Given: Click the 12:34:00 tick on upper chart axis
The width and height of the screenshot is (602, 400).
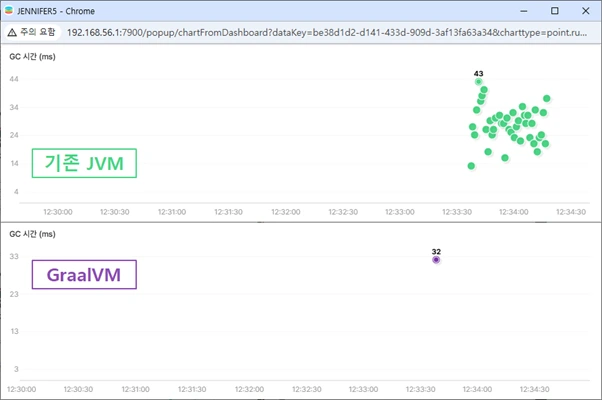Looking at the screenshot, I should coord(514,212).
